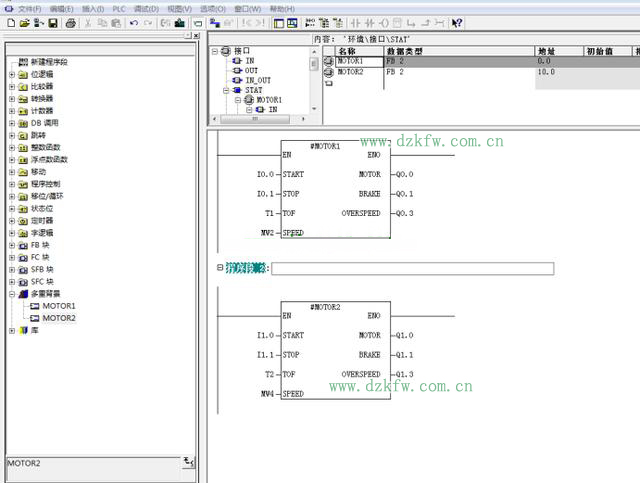Click the network title comment field
The width and height of the screenshot is (640, 483).
(411, 268)
